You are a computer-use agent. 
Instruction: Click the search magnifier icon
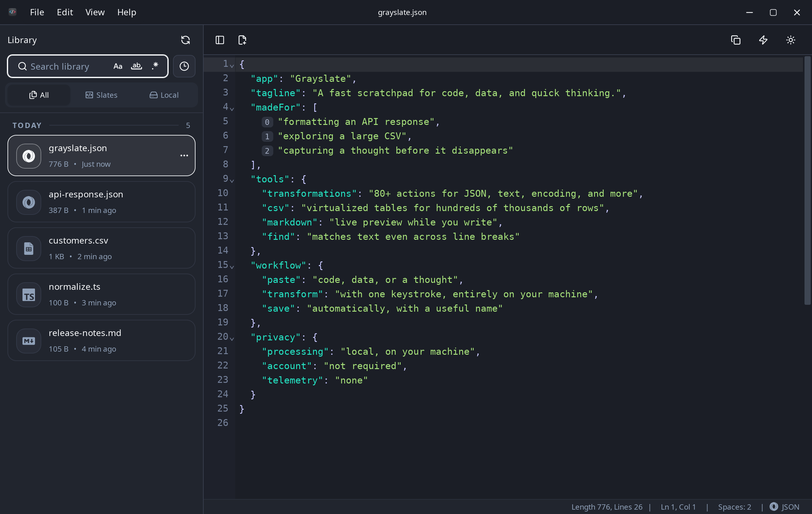tap(22, 66)
